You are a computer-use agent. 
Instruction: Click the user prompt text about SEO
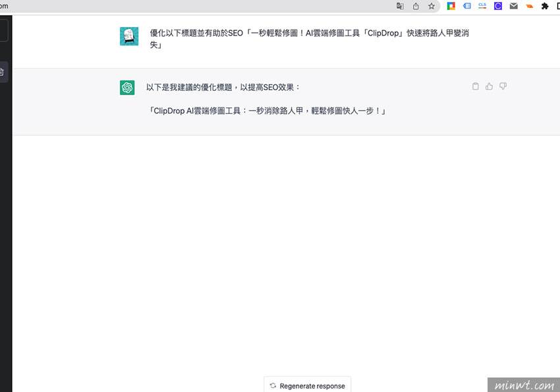[x=308, y=33]
